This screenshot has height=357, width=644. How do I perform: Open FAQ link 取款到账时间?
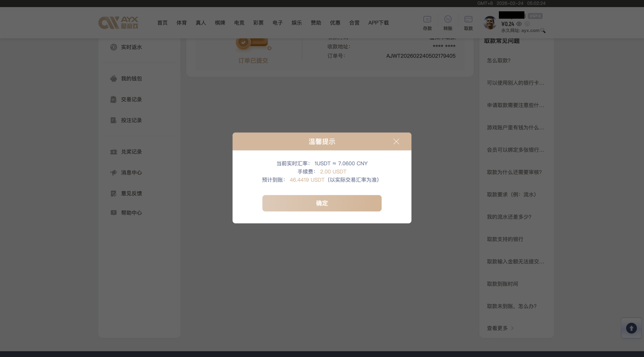[502, 284]
